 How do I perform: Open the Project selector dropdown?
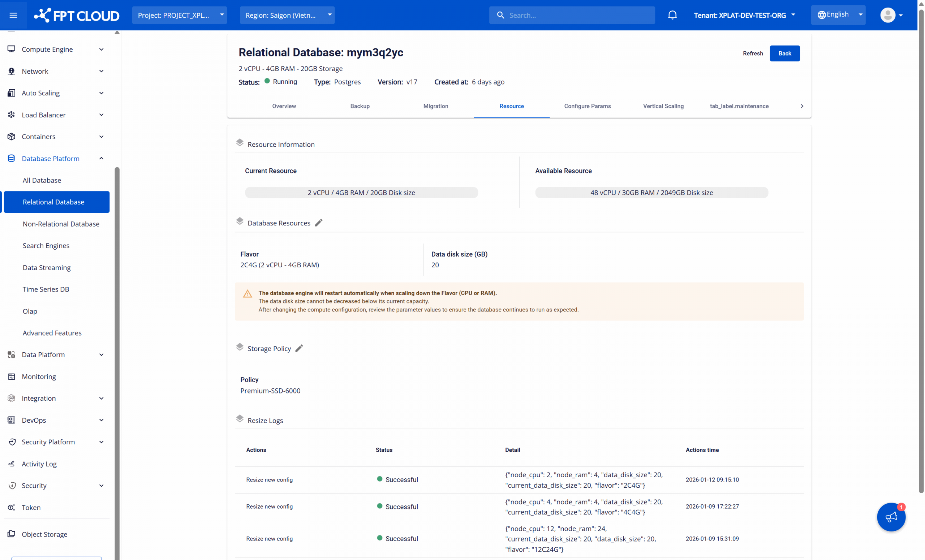click(x=180, y=15)
